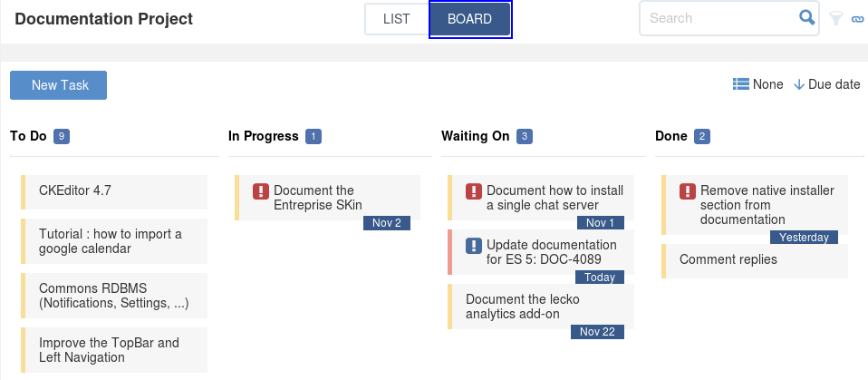Image resolution: width=868 pixels, height=380 pixels.
Task: Click the permalink chain icon
Action: (857, 18)
